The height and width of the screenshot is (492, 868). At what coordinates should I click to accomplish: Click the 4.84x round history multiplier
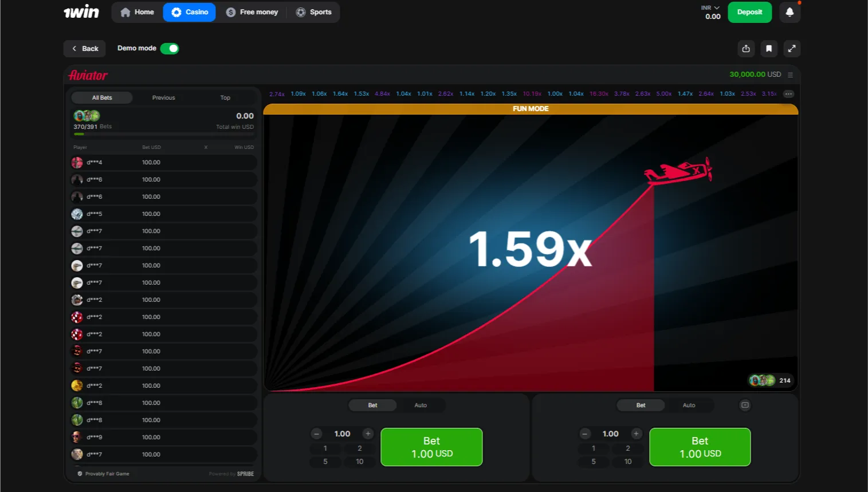[382, 94]
